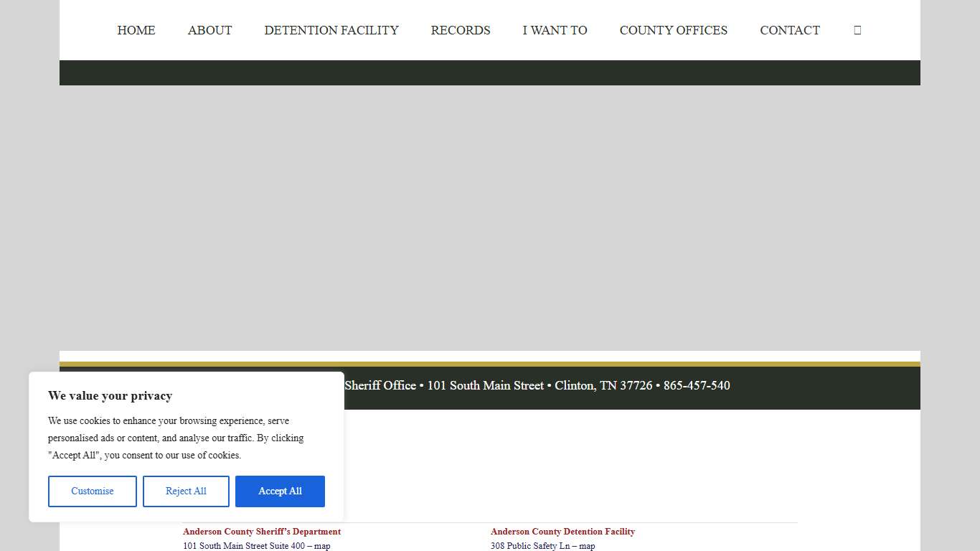
Task: Expand the RECORDS dropdown
Action: click(x=460, y=30)
